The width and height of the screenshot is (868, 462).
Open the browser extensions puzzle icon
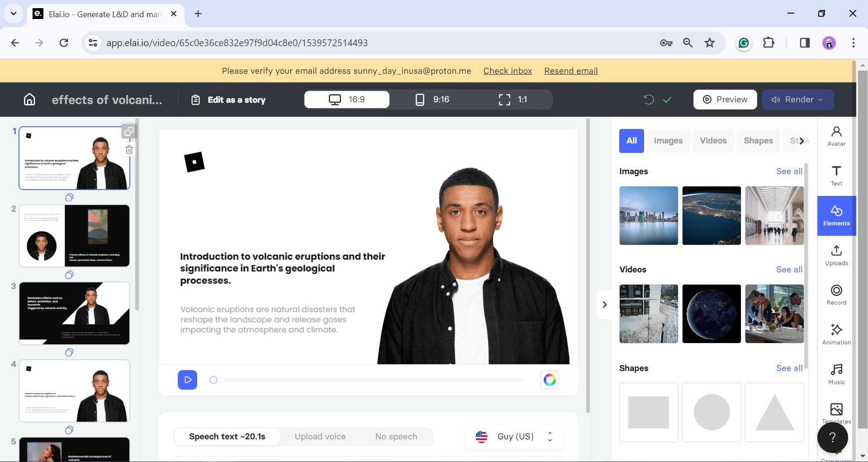[768, 43]
